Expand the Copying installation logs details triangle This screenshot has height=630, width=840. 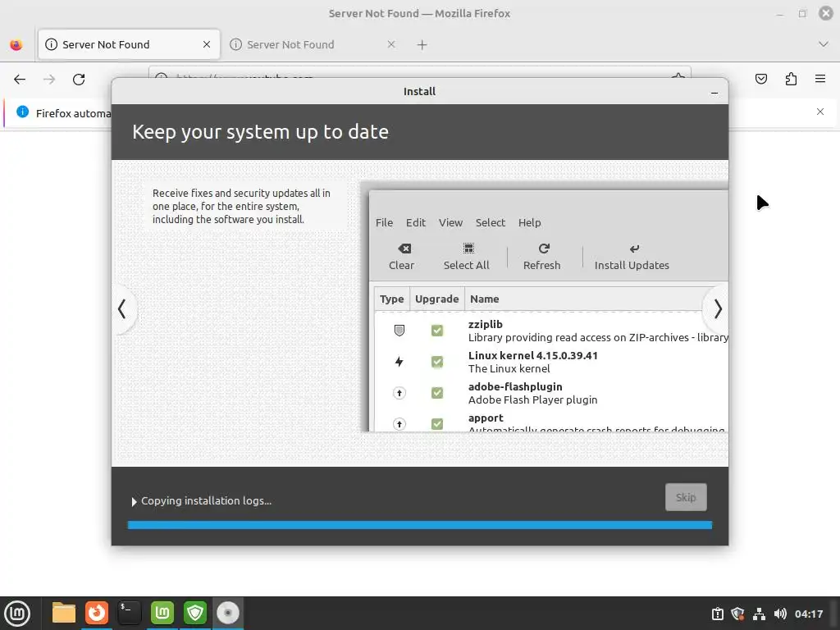point(134,501)
